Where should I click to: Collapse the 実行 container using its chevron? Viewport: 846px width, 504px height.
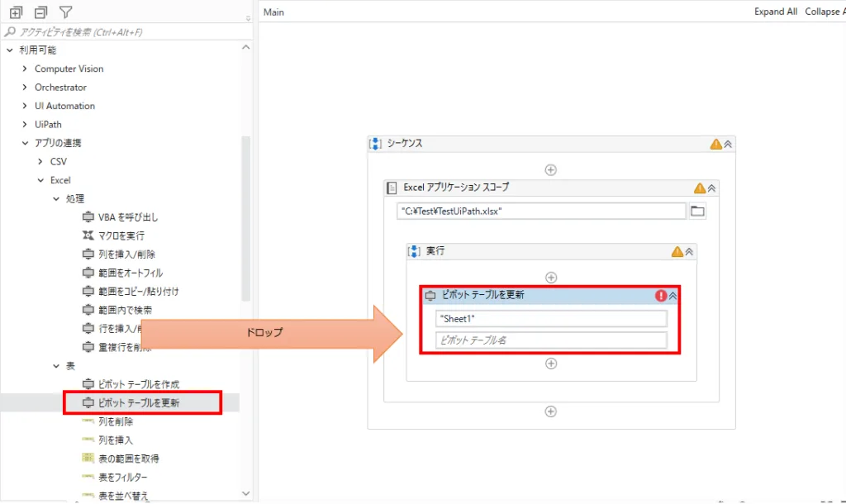pyautogui.click(x=689, y=252)
